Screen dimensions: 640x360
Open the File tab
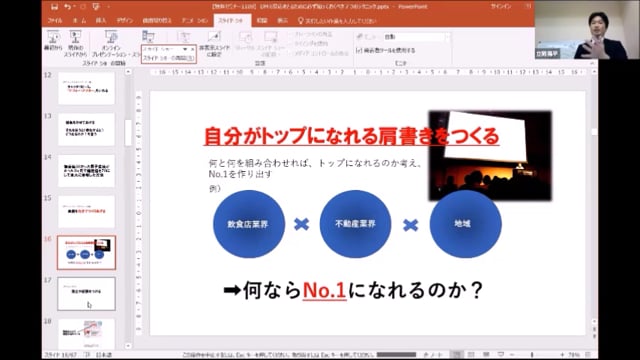point(55,20)
